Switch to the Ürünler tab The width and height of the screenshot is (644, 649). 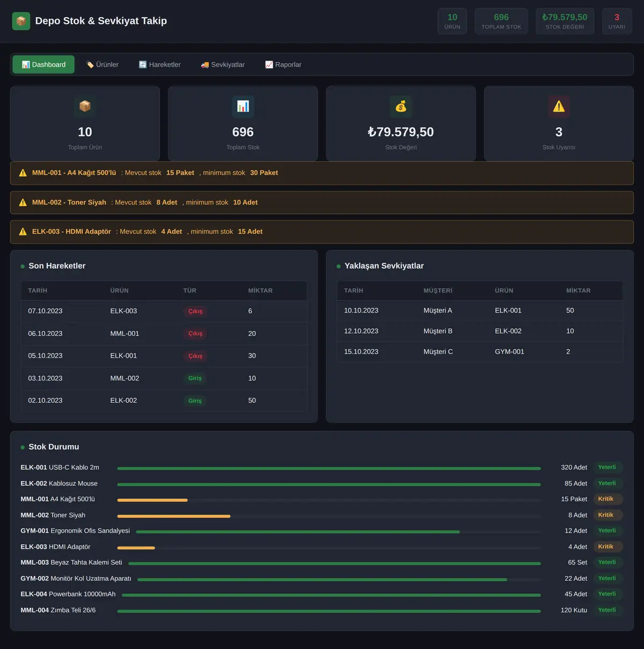(103, 64)
